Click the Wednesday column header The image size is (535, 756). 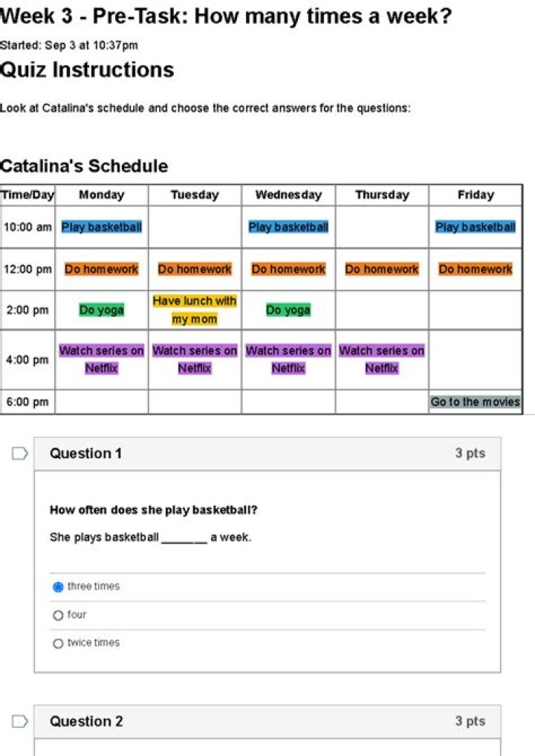coord(288,195)
